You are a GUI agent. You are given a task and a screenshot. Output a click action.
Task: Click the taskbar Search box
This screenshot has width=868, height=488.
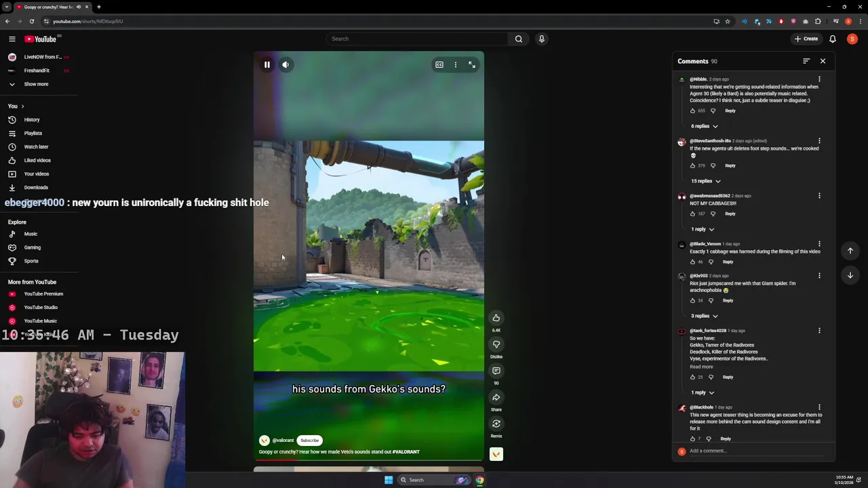[434, 480]
